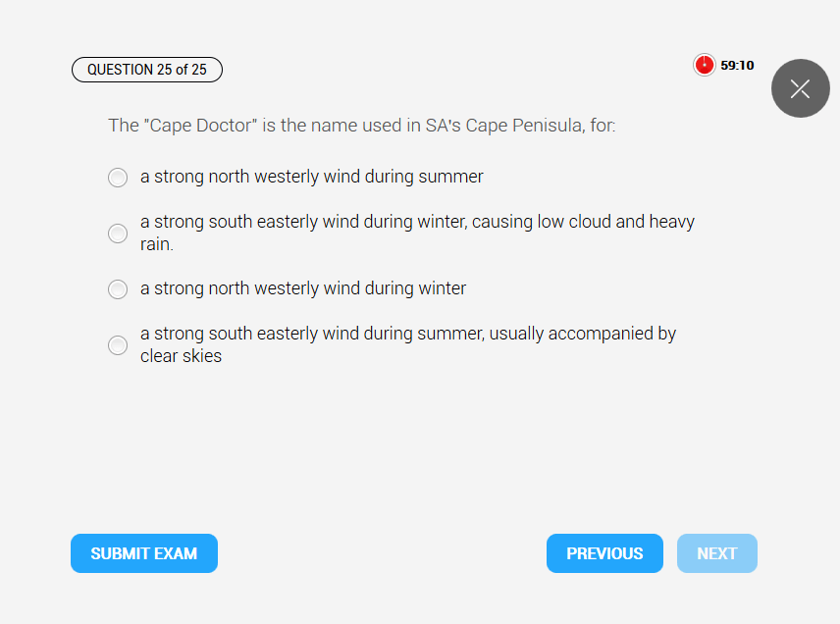Click the red timer clock icon
Image resolution: width=840 pixels, height=624 pixels.
[x=704, y=65]
